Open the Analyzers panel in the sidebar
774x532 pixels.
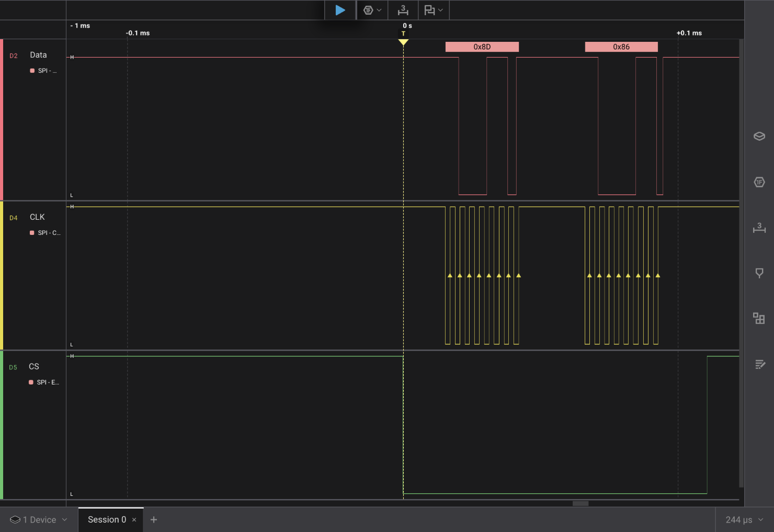point(759,182)
